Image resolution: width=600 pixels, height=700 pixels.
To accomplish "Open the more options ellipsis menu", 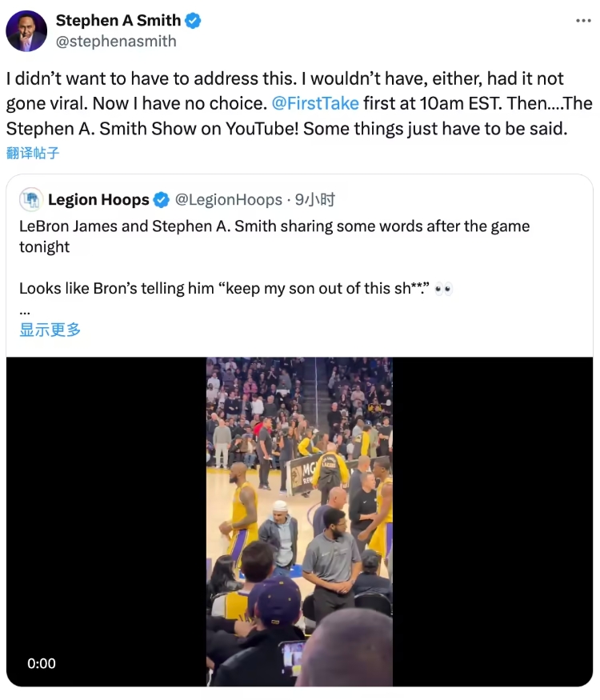I will click(x=583, y=21).
